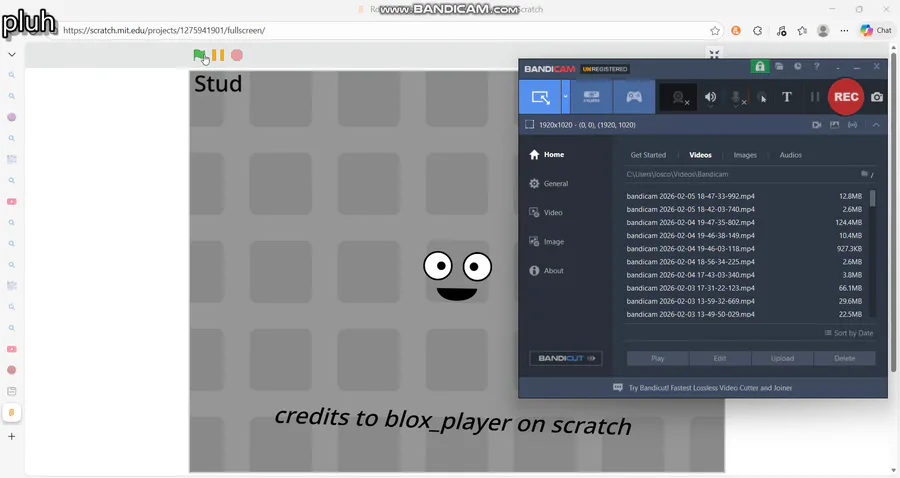
Task: Switch to Bandicam game recording mode (gamepad)
Action: coord(634,97)
